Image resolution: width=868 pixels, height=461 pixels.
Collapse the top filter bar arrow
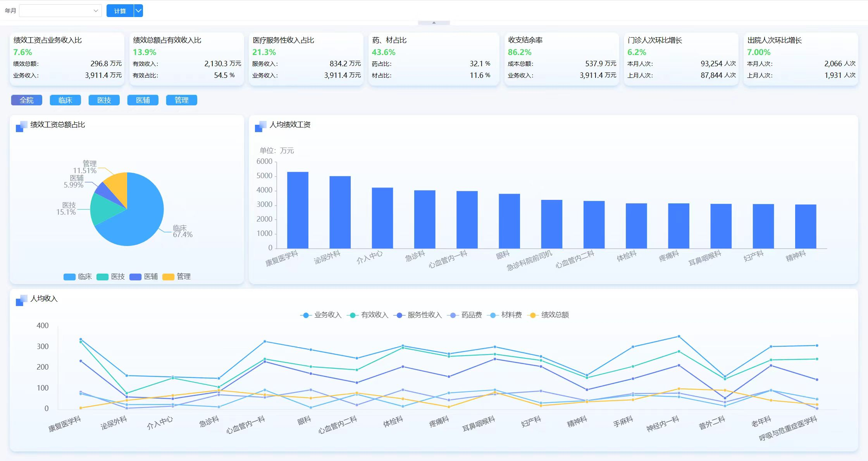[x=434, y=23]
